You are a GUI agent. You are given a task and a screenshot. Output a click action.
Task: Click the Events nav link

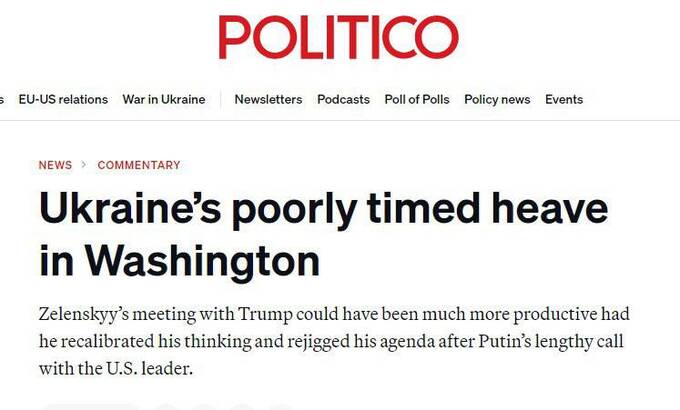click(x=564, y=100)
